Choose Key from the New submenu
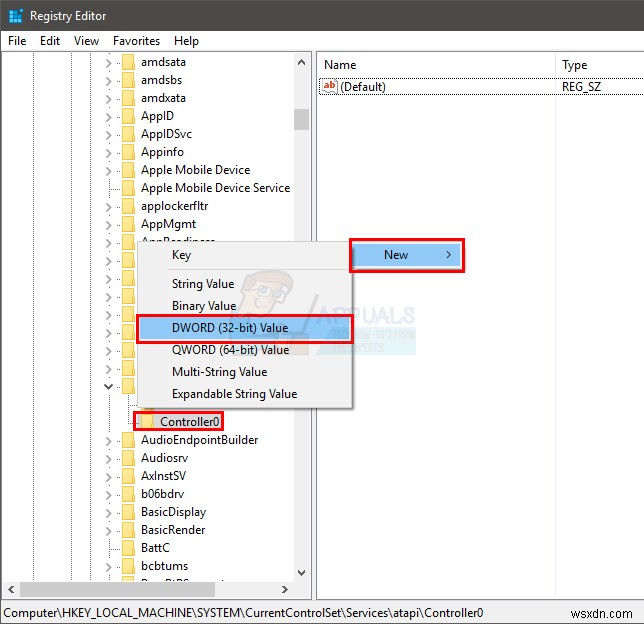Screen dimensions: 644x624 (x=244, y=255)
